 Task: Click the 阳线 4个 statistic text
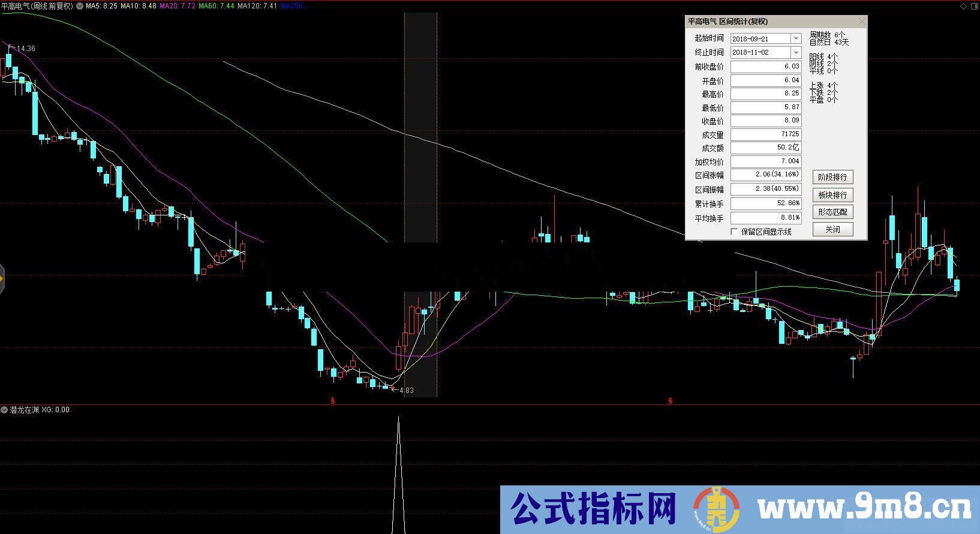[x=823, y=57]
